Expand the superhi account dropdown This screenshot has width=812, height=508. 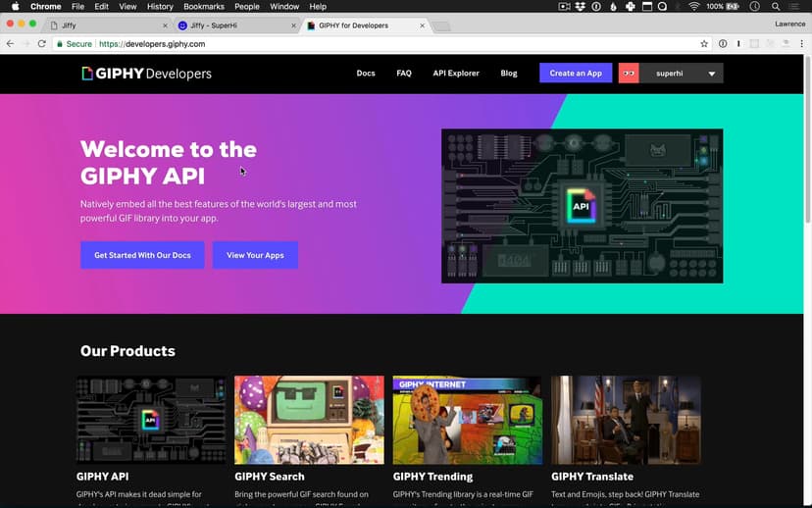[x=711, y=74]
